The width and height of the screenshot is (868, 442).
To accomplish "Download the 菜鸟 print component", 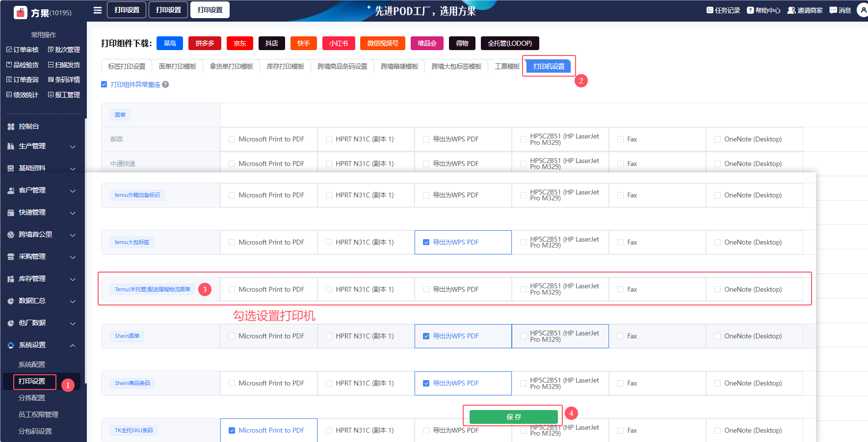I will click(x=170, y=43).
